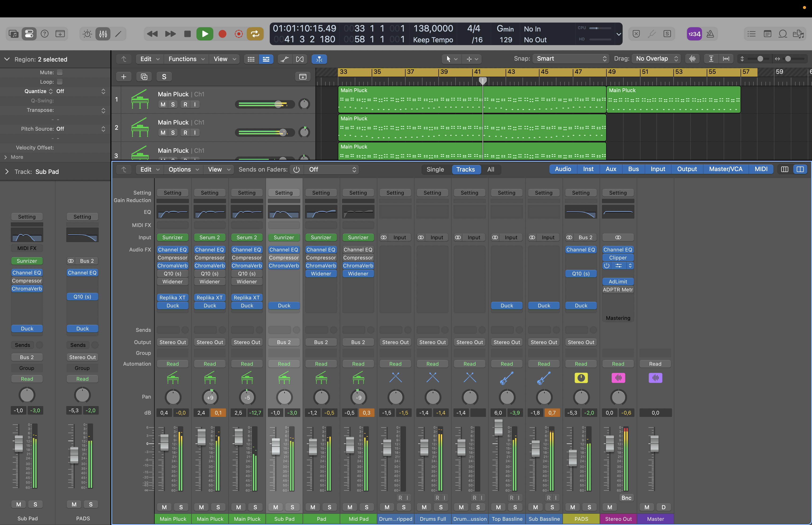
Task: Open the Quick Help question mark
Action: point(45,34)
